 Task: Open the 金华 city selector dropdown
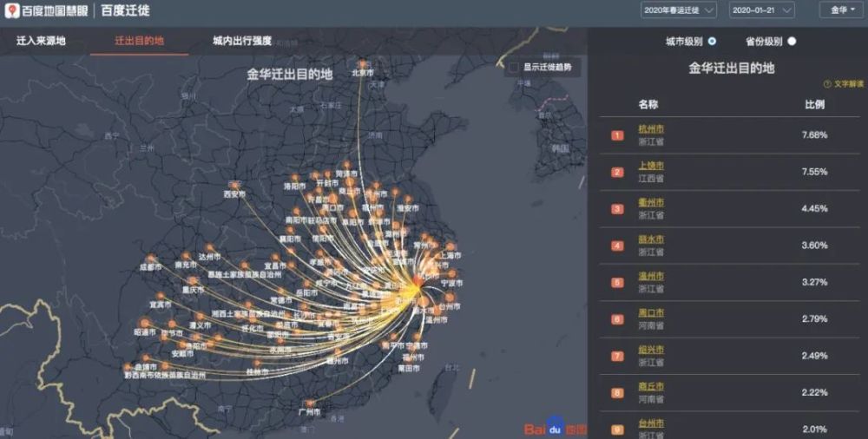[843, 10]
